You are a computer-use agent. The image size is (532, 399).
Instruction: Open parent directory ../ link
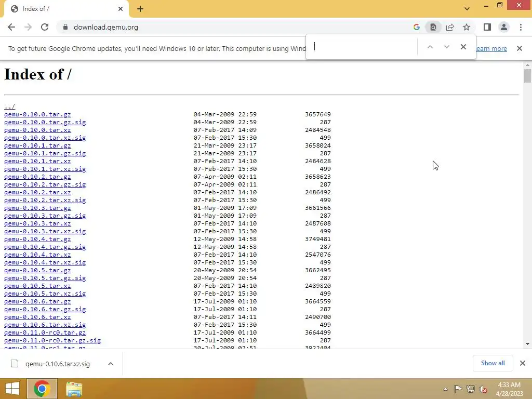pos(9,107)
